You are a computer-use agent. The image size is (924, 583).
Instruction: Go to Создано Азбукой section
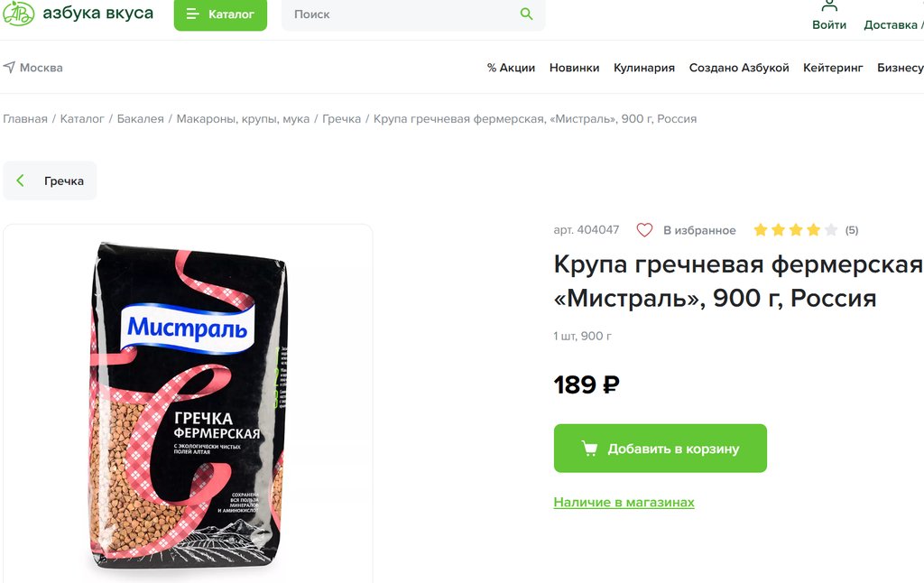[739, 68]
